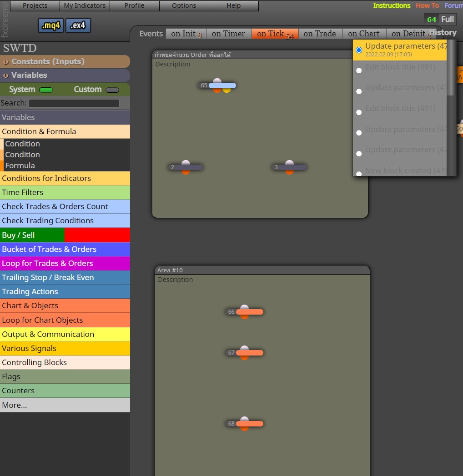Click the top input connector of block 68

[244, 419]
